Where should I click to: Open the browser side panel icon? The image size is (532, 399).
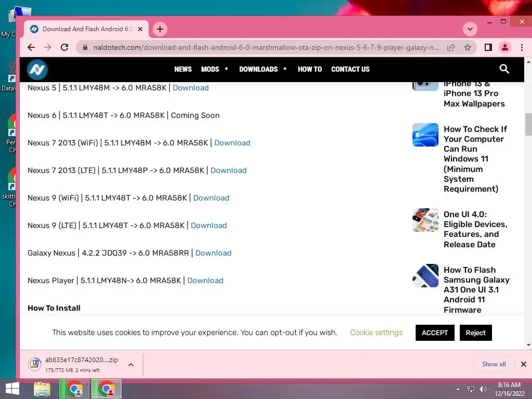click(x=488, y=47)
